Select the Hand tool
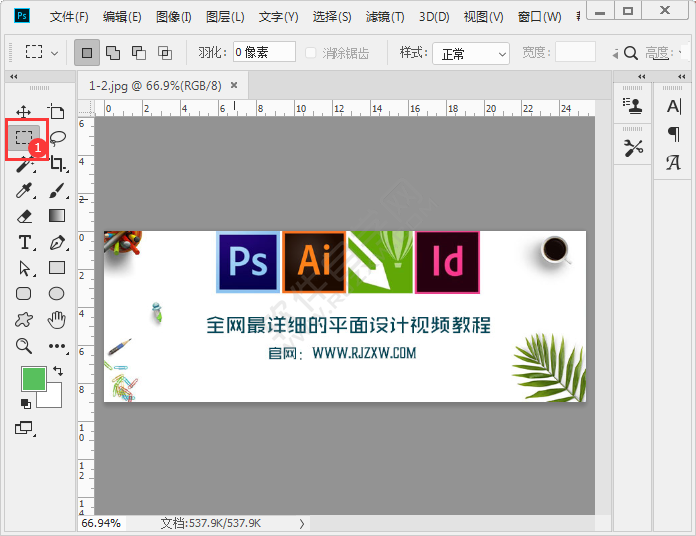 (57, 320)
